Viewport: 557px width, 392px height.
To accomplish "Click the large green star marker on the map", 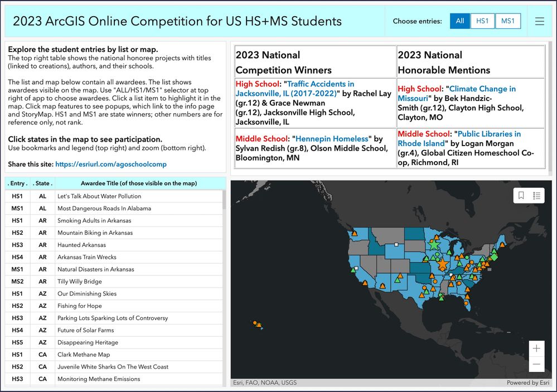I will click(434, 244).
